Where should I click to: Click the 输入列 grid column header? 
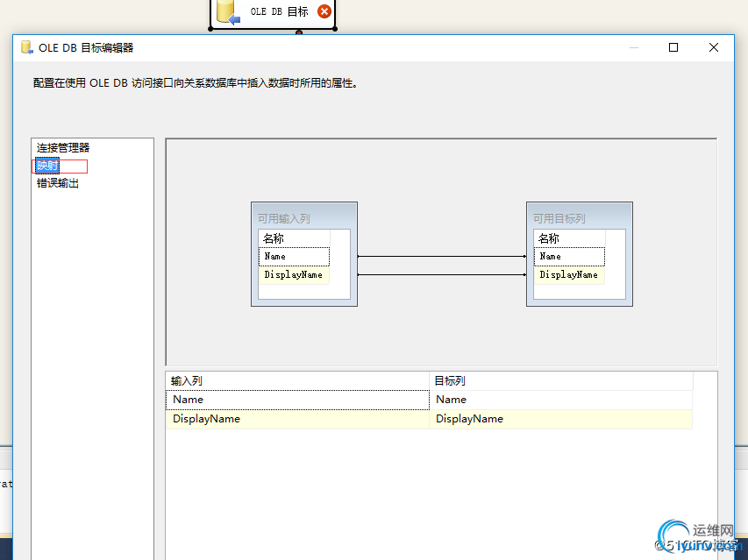(x=297, y=381)
